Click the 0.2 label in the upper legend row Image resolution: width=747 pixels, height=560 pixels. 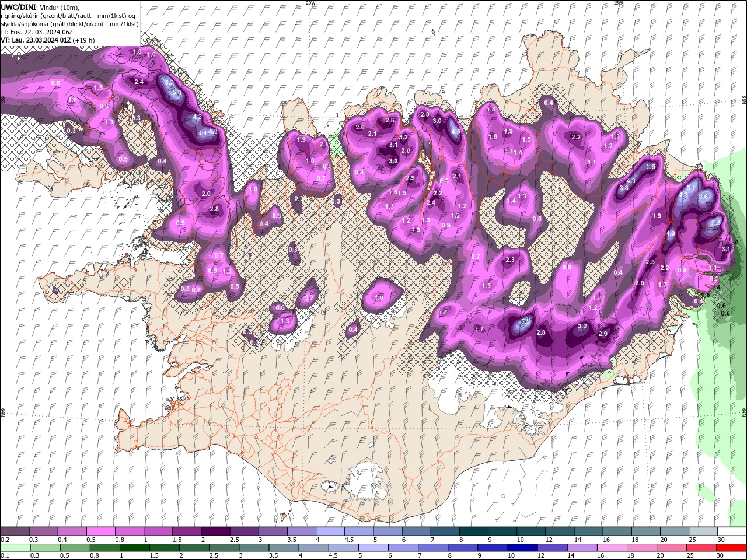(x=5, y=540)
